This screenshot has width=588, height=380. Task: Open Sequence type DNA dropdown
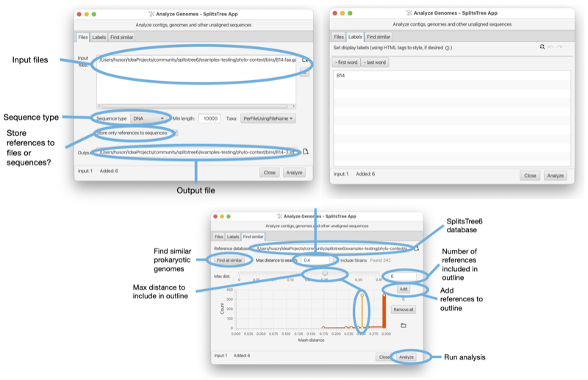coord(148,118)
